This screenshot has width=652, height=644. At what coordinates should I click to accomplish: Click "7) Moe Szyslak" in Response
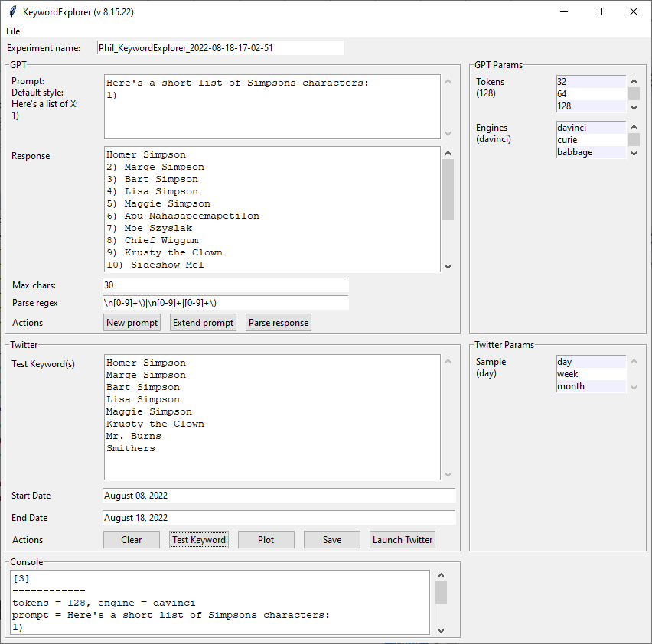(149, 228)
